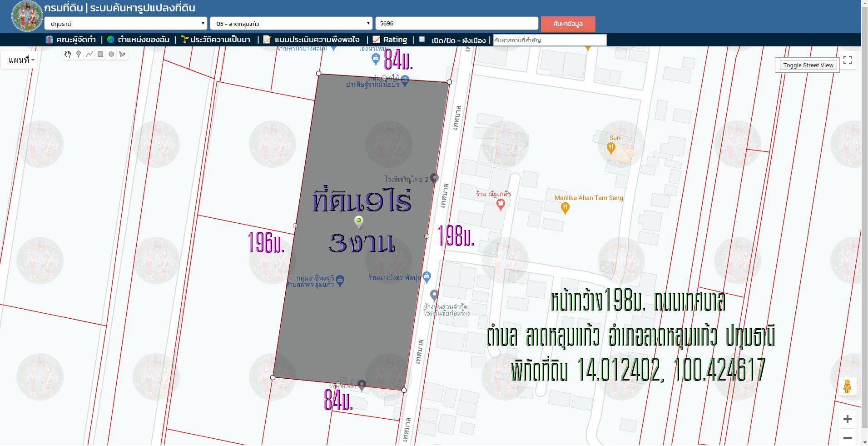This screenshot has width=868, height=446.
Task: Click the ค้นหาข้อมูล search button
Action: tap(568, 24)
